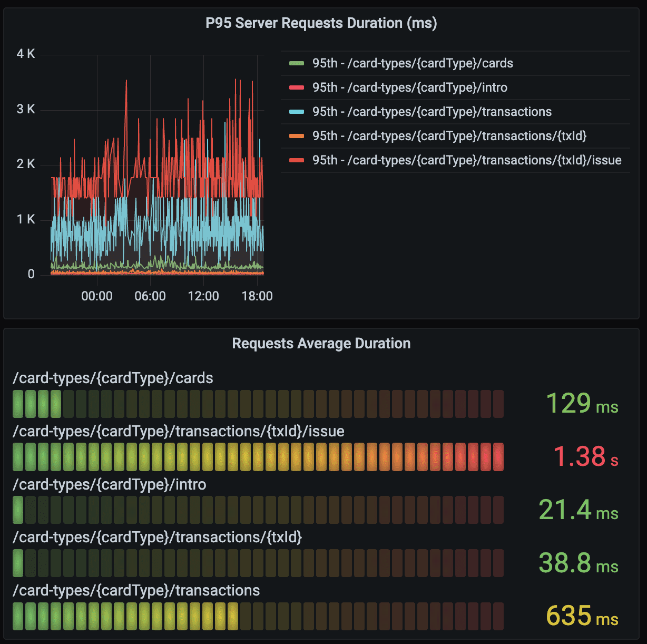Click the fully filled issue bar gauge
This screenshot has height=644, width=647.
pos(258,457)
